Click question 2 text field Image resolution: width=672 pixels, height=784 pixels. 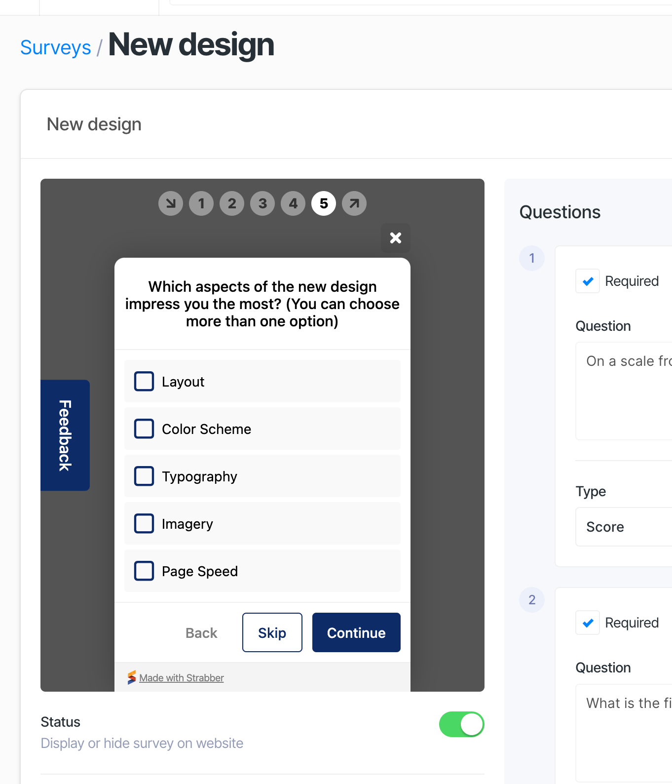624,733
